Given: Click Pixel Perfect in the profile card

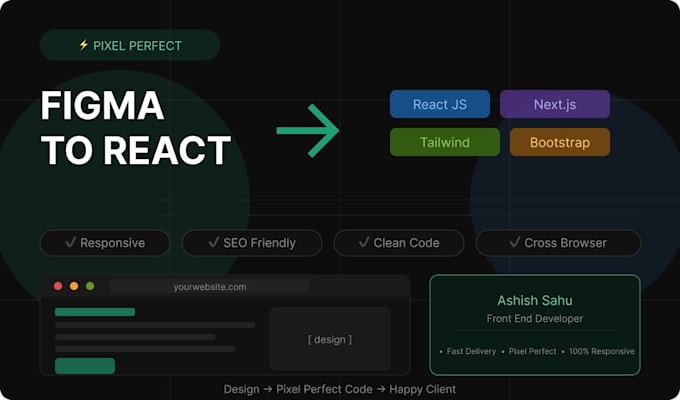Looking at the screenshot, I should 533,351.
